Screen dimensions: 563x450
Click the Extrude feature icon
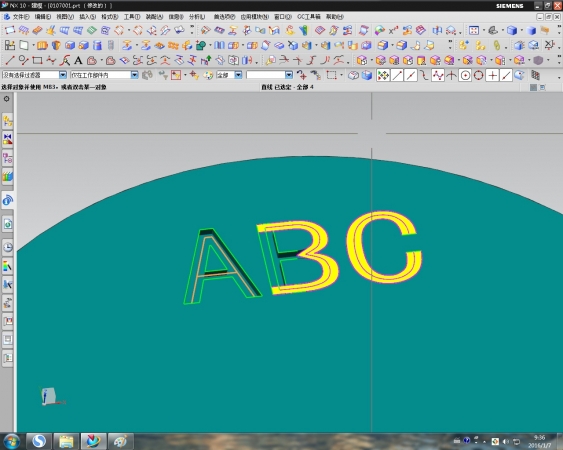pyautogui.click(x=42, y=45)
